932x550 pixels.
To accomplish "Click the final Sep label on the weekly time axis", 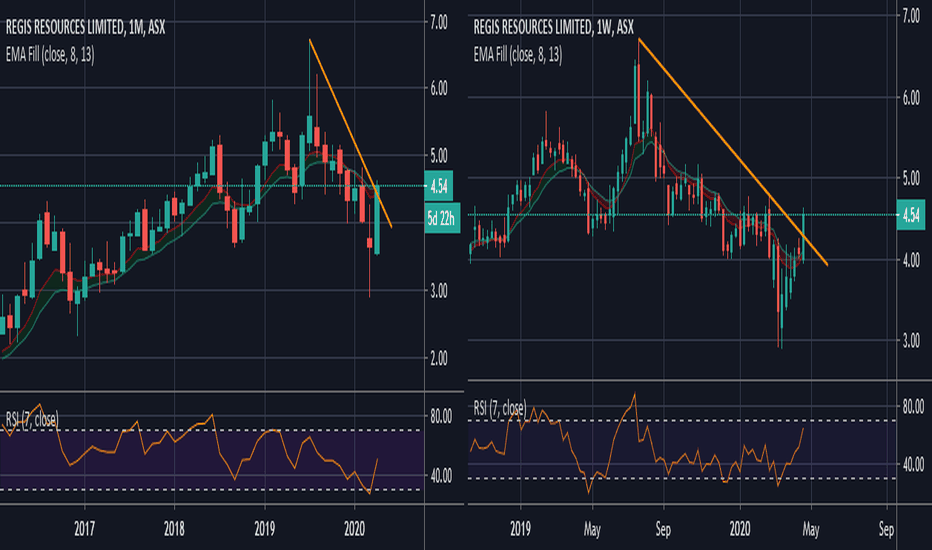I will pos(886,529).
